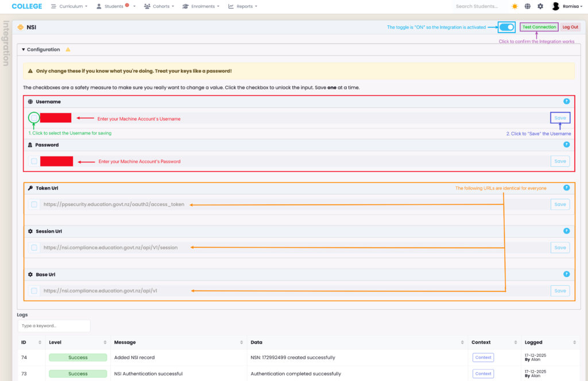Click the Session Url help icon
588x381 pixels.
pyautogui.click(x=566, y=231)
